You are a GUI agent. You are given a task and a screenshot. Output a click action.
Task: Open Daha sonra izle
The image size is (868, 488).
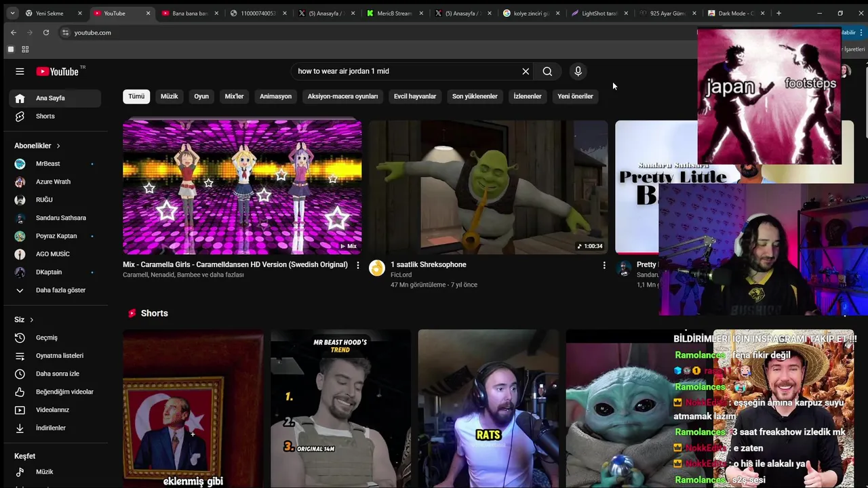tap(55, 373)
